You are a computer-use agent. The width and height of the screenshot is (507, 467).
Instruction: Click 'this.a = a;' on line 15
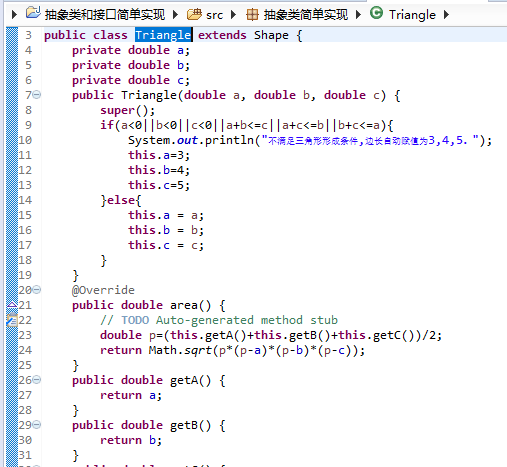pos(166,215)
